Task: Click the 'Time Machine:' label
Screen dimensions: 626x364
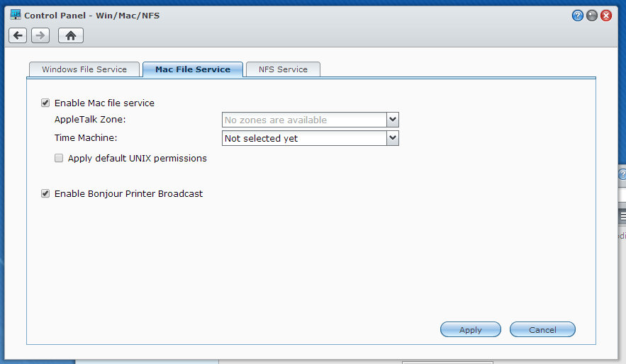Action: click(x=86, y=138)
